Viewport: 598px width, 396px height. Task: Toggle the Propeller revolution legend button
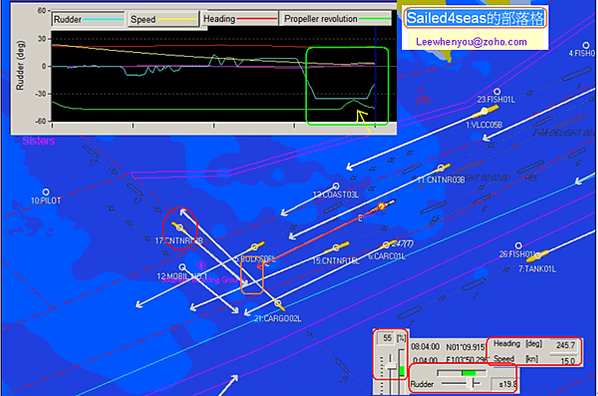pos(337,18)
